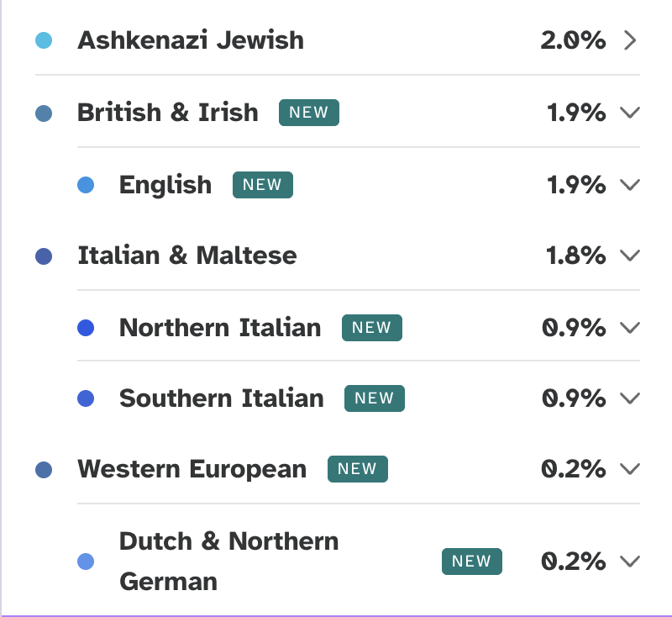
Task: Expand the British & Irish chevron
Action: [x=629, y=113]
